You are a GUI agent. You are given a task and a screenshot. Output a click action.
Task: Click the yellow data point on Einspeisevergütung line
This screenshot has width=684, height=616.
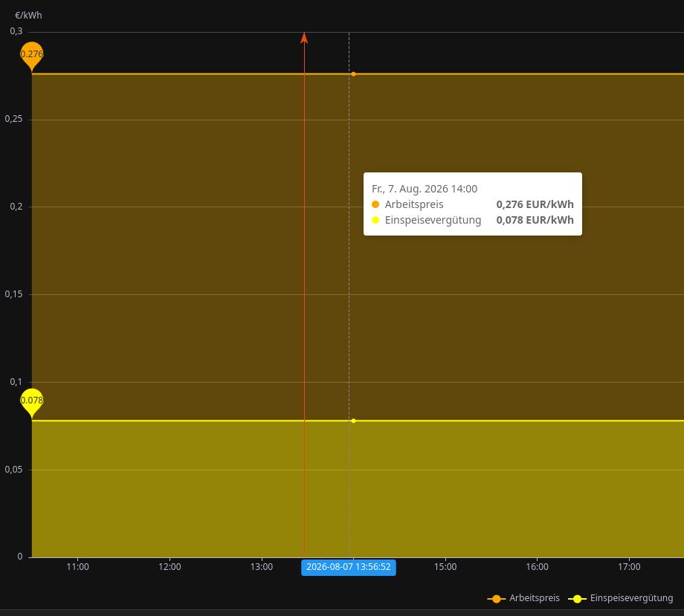(x=353, y=421)
